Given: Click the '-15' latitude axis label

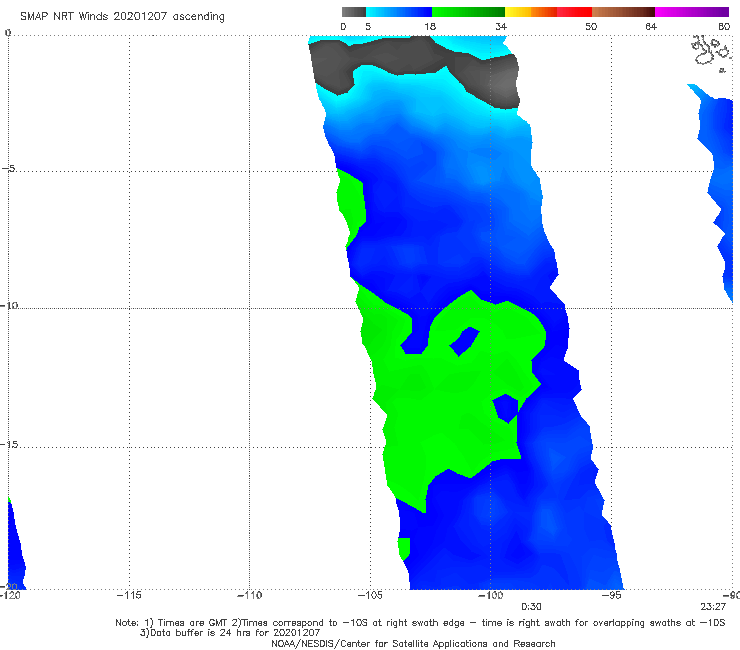Looking at the screenshot, I should (x=9, y=444).
